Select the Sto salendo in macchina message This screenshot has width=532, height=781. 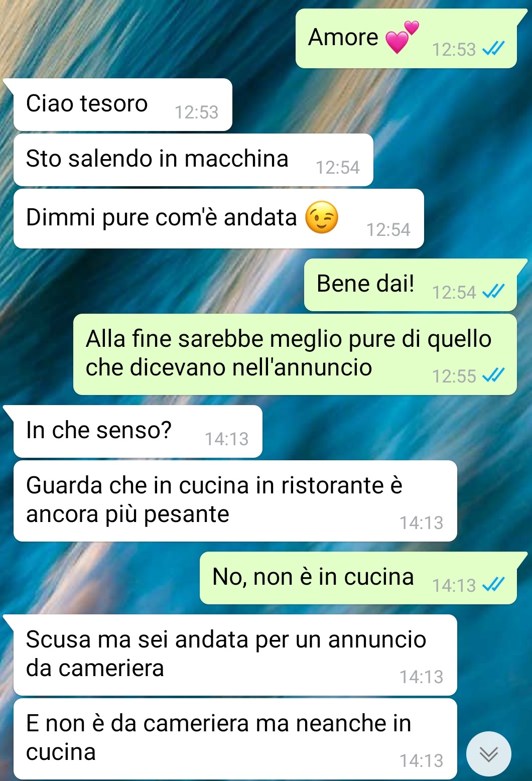[193, 160]
